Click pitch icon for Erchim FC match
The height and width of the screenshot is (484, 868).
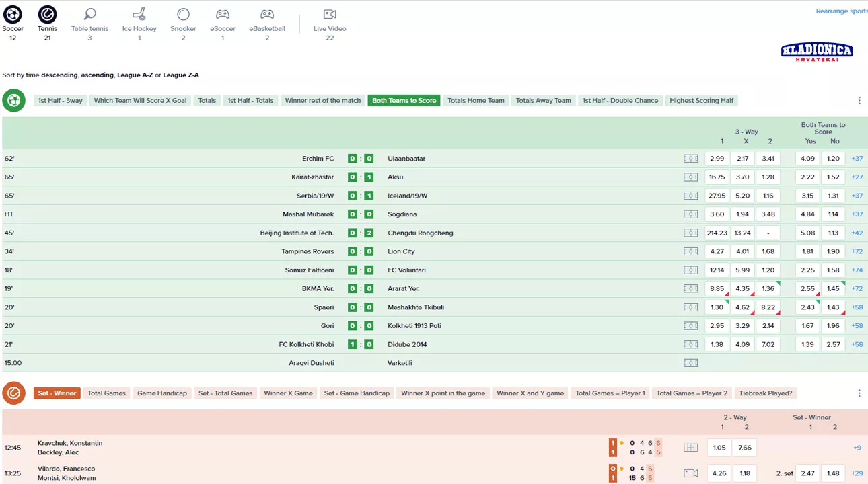coord(690,159)
